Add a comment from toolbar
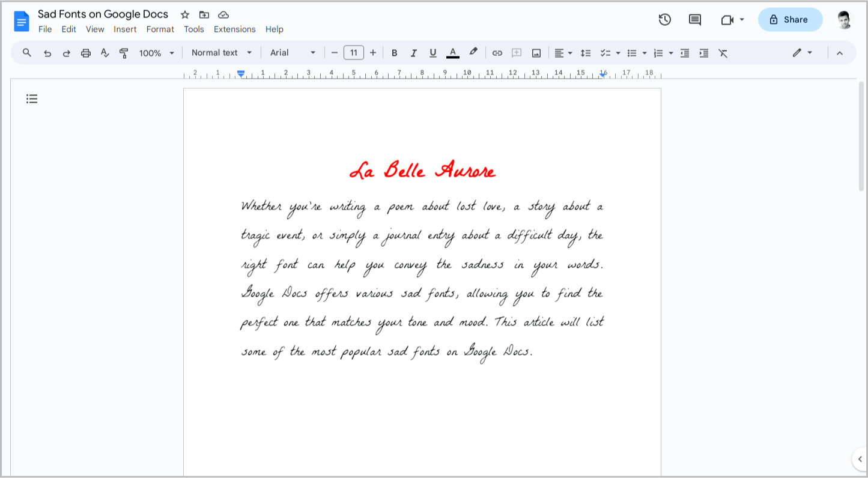This screenshot has height=478, width=868. (x=517, y=53)
